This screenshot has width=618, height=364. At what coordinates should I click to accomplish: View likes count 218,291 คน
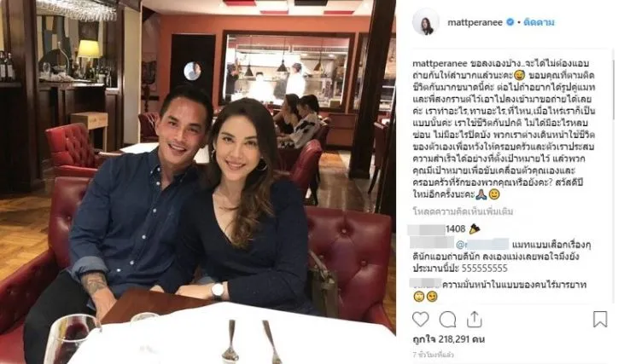pos(448,339)
